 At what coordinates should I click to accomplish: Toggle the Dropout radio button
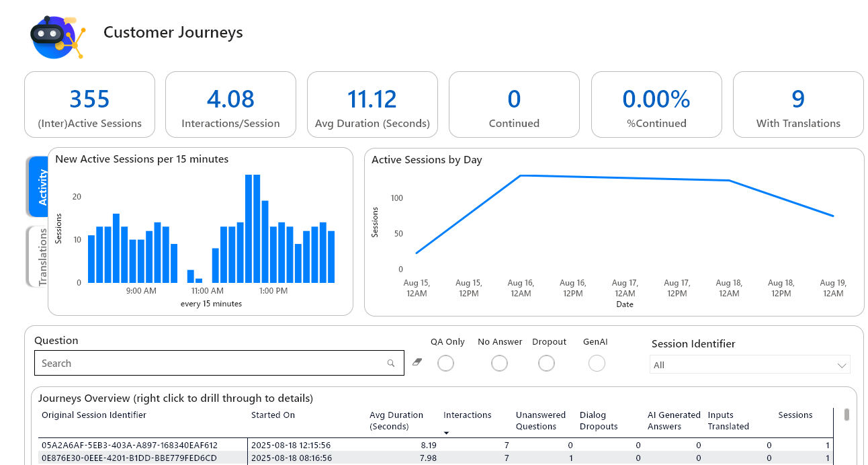click(x=546, y=364)
